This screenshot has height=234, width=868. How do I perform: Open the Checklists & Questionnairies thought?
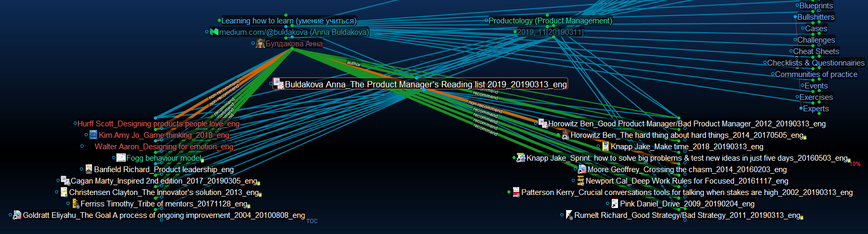pyautogui.click(x=816, y=63)
